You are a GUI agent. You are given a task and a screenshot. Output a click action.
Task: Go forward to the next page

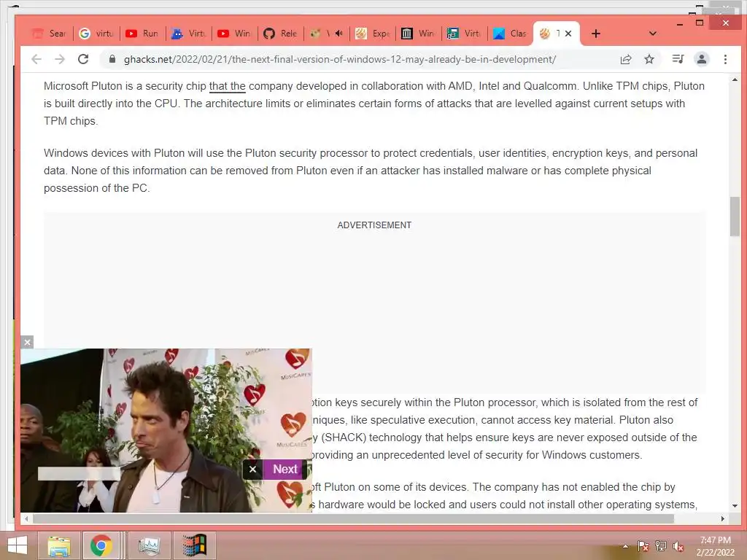click(x=60, y=59)
